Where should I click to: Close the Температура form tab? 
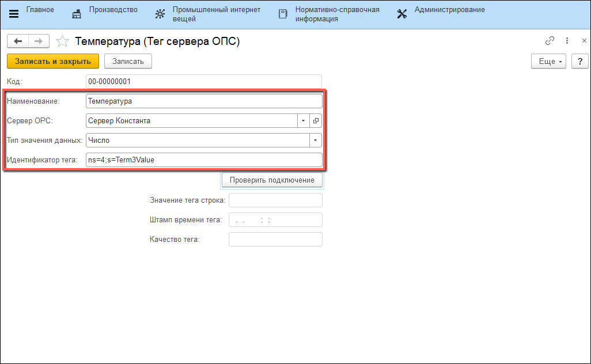coord(584,41)
